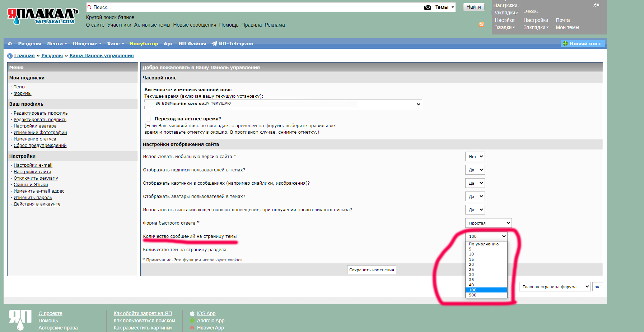This screenshot has height=332, width=644.
Task: Open 'Отключить рекламу' link
Action: pos(36,178)
